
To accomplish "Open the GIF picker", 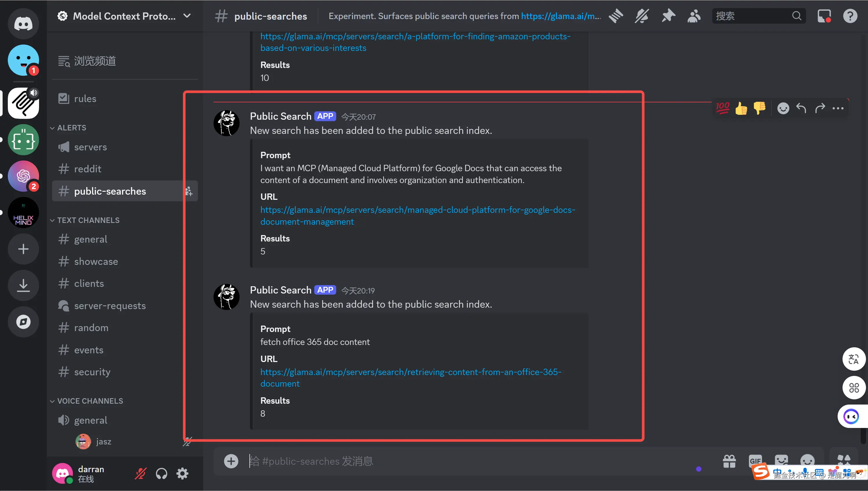I will pos(755,461).
